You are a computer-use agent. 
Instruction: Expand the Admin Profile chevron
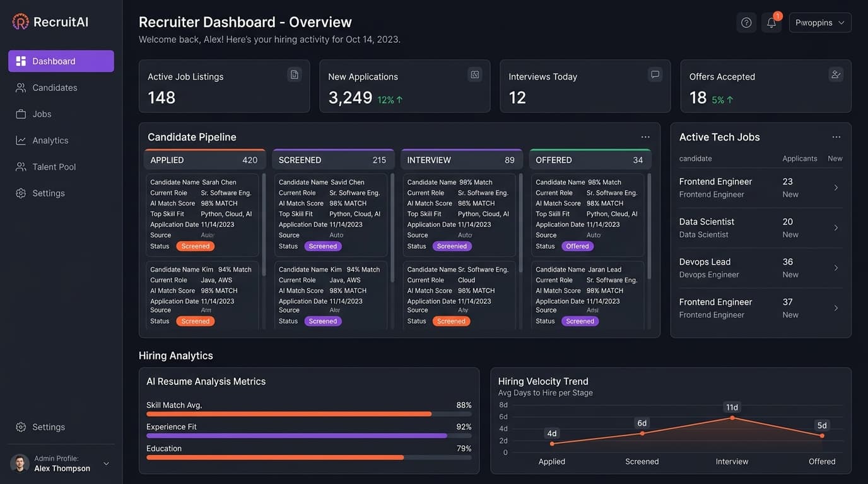(106, 464)
